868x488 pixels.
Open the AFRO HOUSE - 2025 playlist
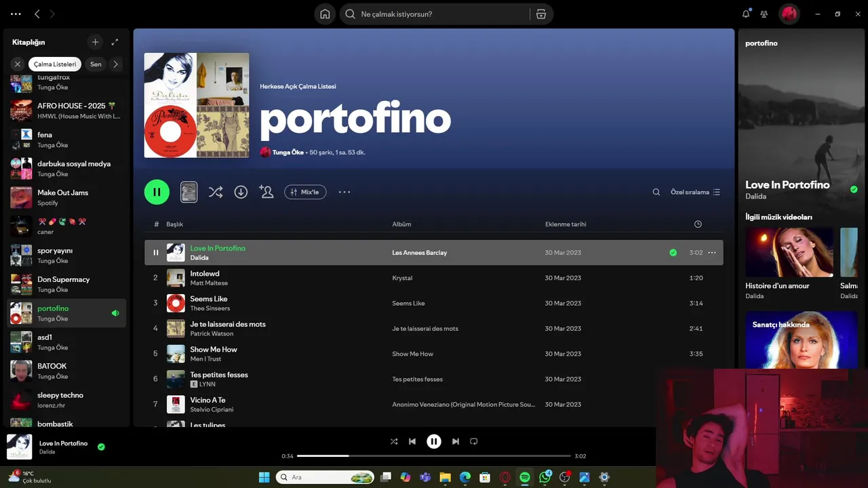tap(66, 110)
